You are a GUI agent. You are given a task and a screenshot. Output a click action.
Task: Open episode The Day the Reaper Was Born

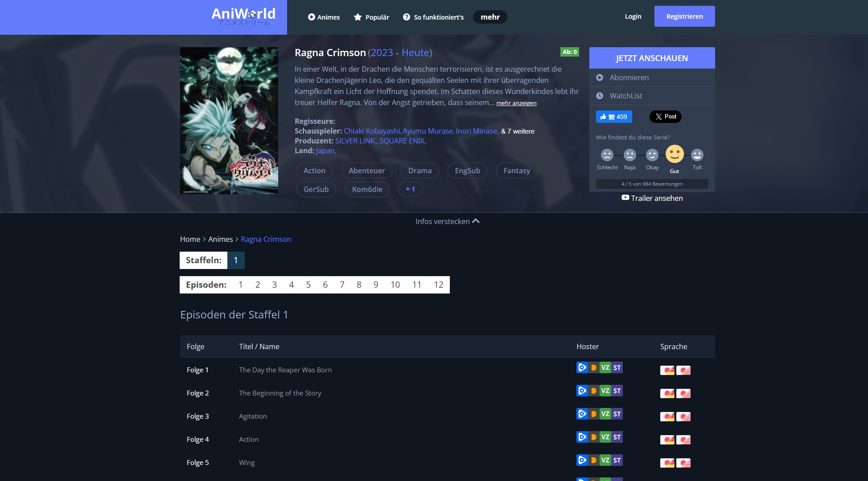coord(285,370)
